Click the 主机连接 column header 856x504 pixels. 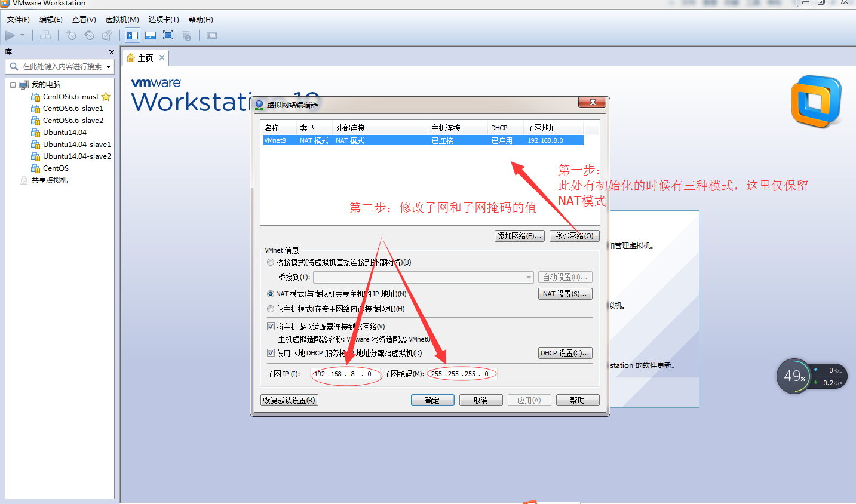pyautogui.click(x=458, y=128)
